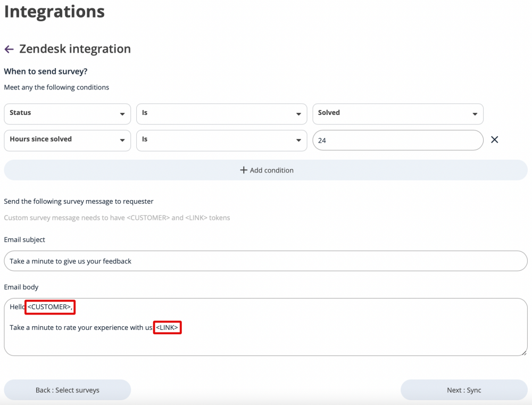Click the Integrations page heading

pos(54,12)
